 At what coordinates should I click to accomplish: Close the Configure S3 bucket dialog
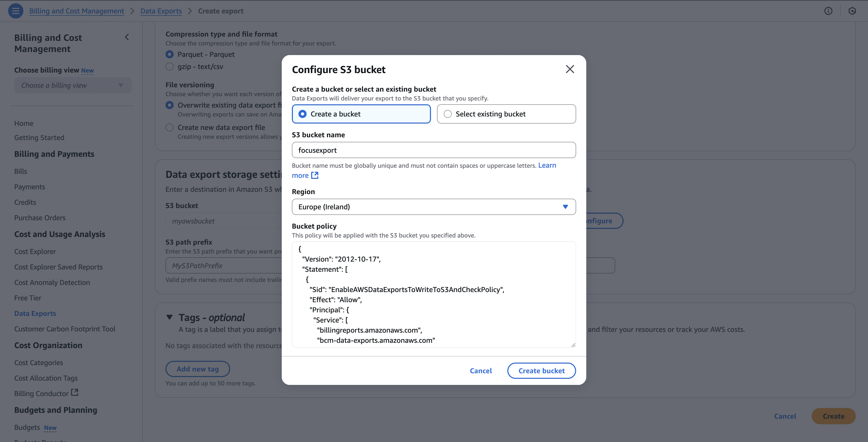(570, 69)
